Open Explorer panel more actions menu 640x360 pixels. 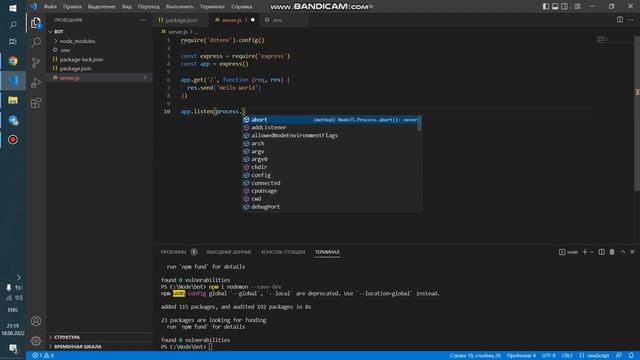[143, 20]
